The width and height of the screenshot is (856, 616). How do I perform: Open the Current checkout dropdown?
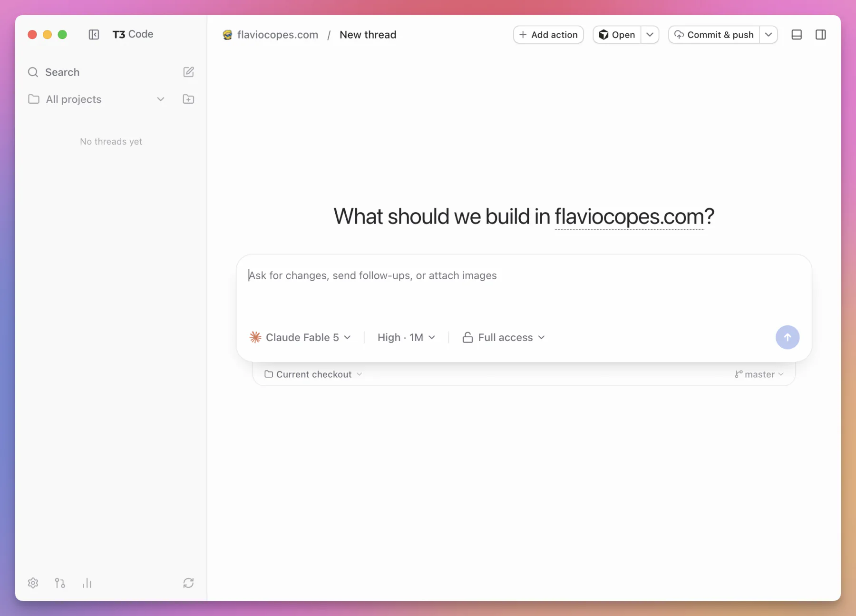pyautogui.click(x=313, y=374)
